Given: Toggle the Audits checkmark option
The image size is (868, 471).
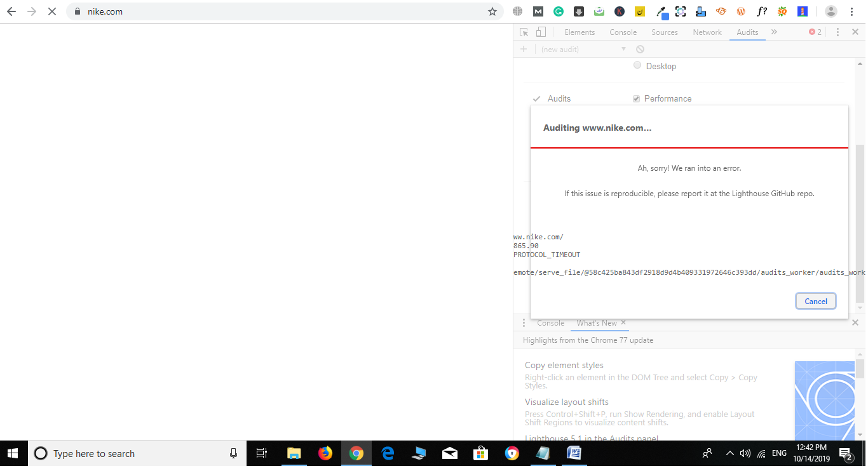Looking at the screenshot, I should point(537,98).
